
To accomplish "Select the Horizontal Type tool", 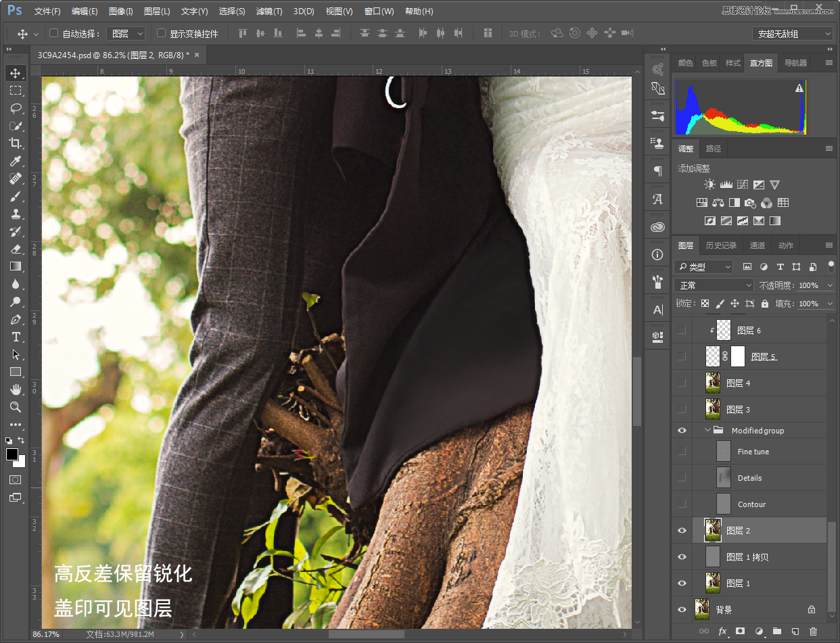I will pos(15,337).
